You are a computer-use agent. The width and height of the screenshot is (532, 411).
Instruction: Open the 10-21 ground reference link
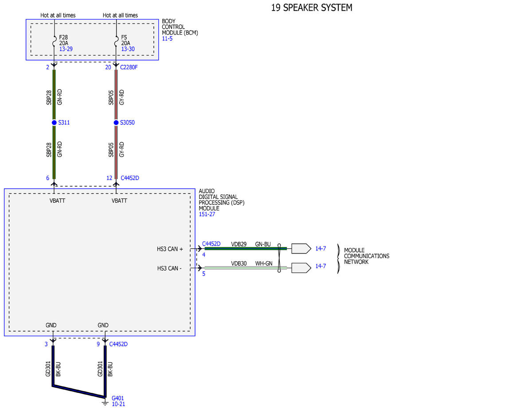tap(118, 404)
